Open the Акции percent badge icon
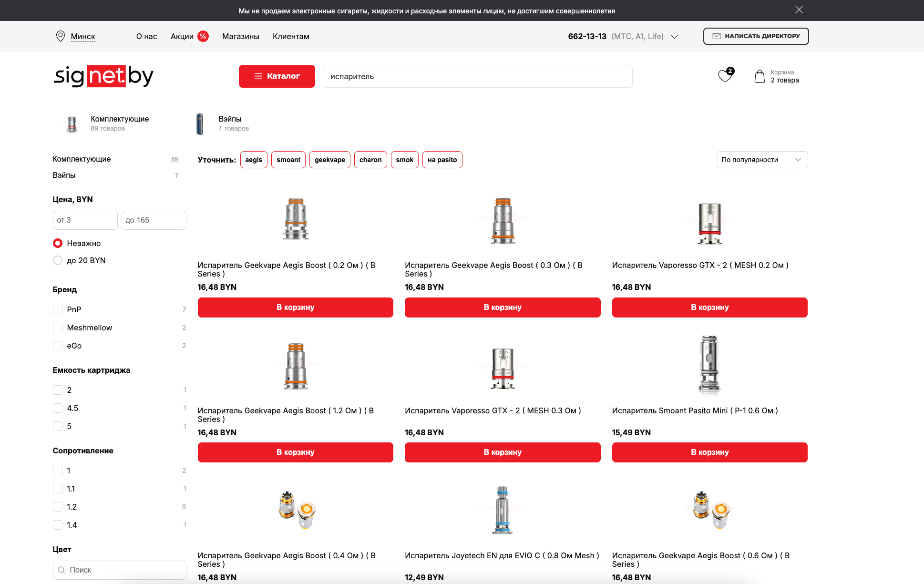This screenshot has height=584, width=924. (x=203, y=36)
